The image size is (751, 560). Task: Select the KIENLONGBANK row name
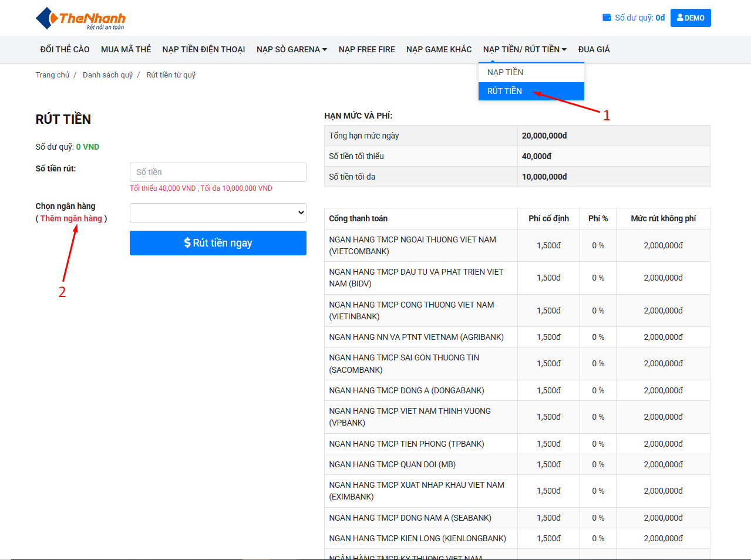(417, 538)
